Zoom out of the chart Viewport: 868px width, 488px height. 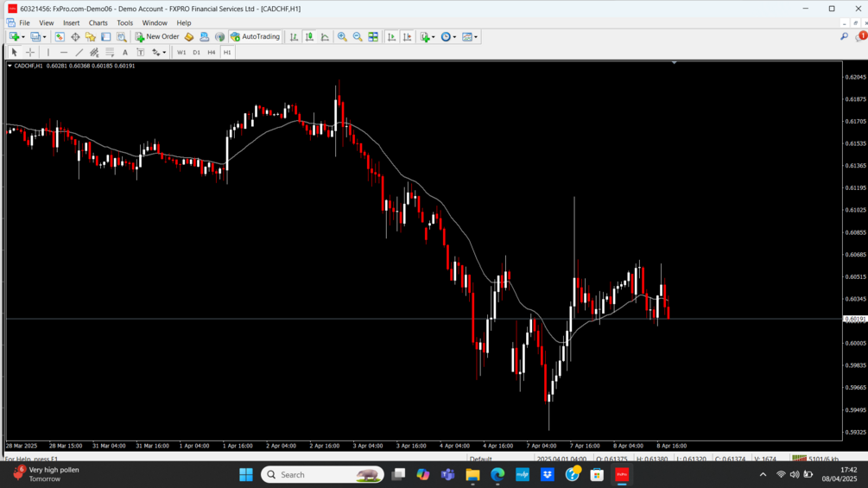tap(358, 36)
